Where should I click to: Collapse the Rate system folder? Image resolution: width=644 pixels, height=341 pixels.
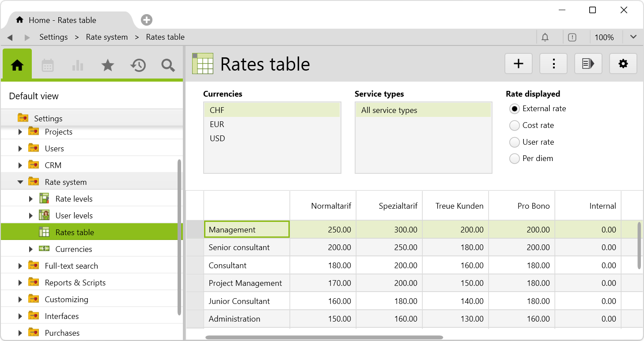click(20, 182)
